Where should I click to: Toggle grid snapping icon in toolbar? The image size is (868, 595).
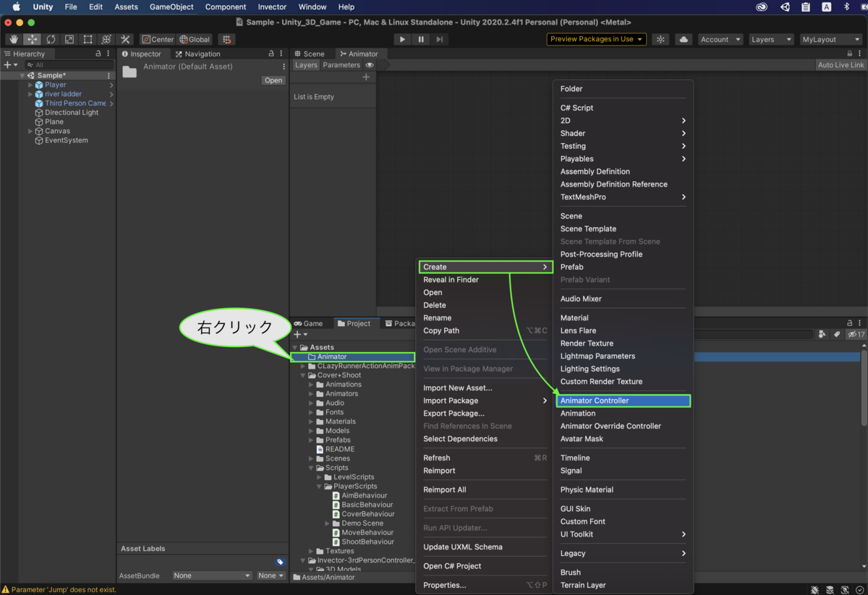(x=227, y=39)
